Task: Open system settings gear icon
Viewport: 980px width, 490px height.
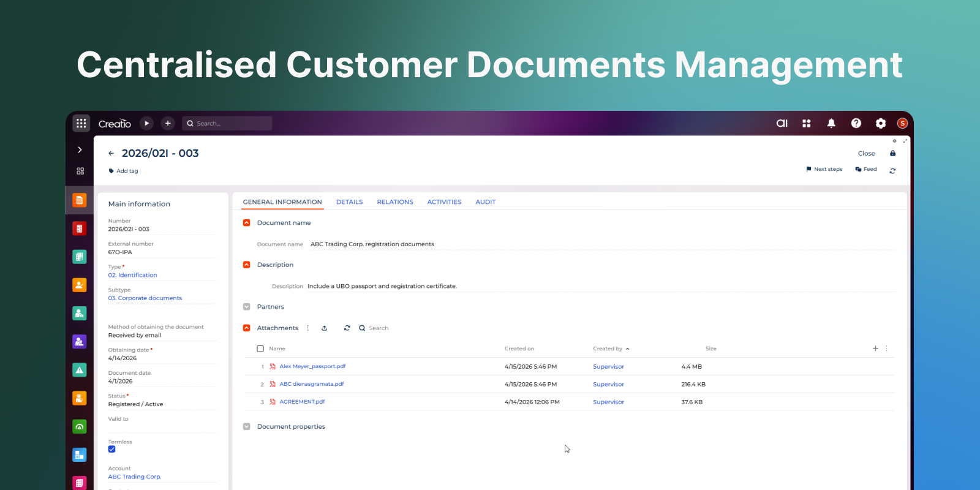Action: point(881,123)
